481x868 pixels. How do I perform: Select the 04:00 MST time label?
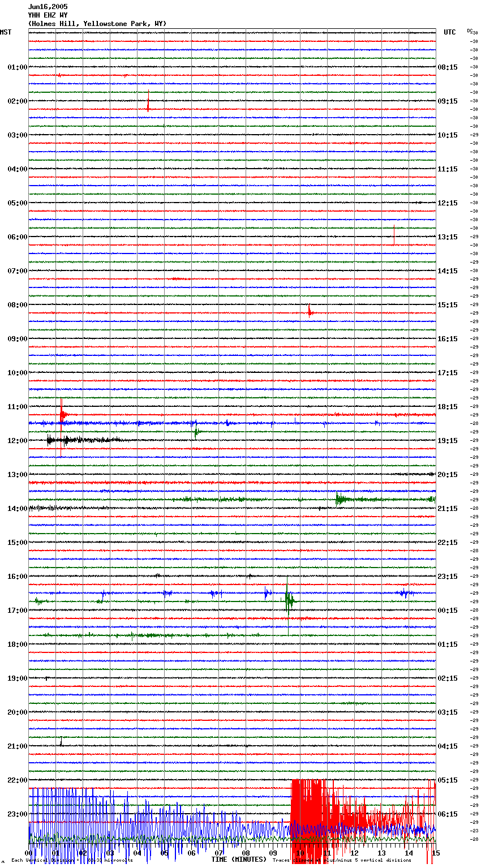(18, 169)
